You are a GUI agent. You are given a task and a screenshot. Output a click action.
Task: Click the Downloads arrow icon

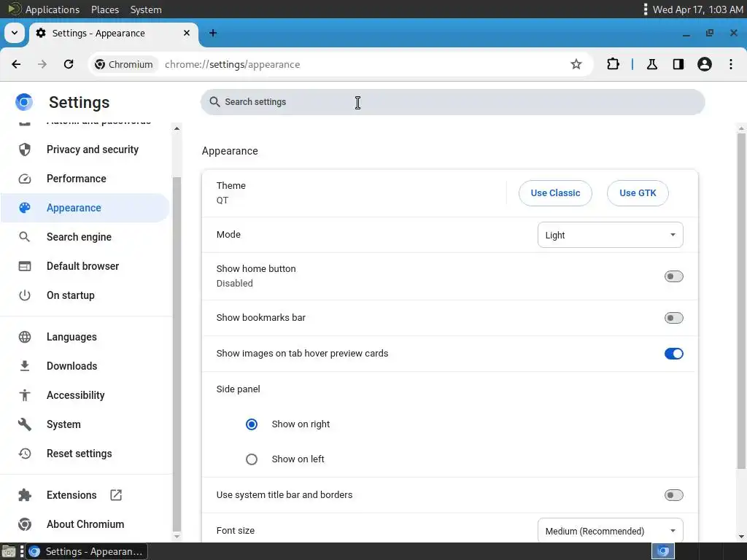[25, 366]
